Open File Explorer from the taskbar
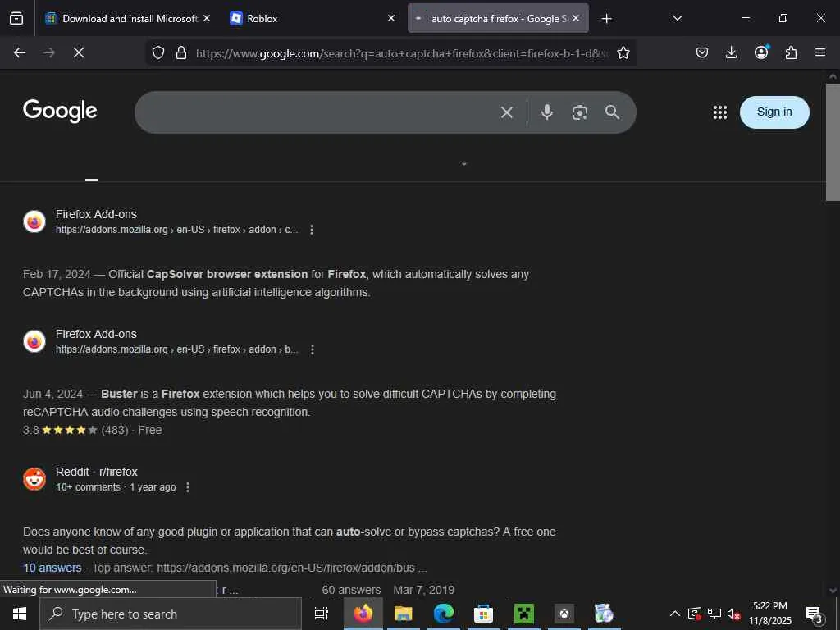This screenshot has width=840, height=630. click(x=404, y=614)
